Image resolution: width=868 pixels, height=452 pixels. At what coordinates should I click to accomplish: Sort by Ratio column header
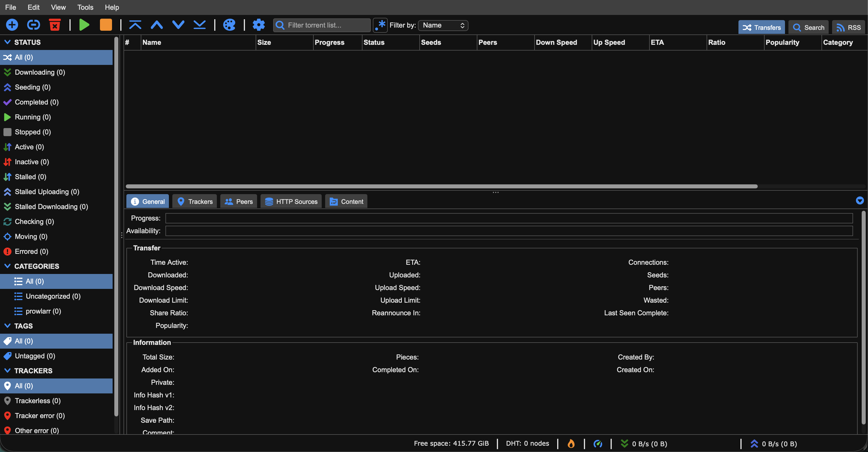(735, 43)
